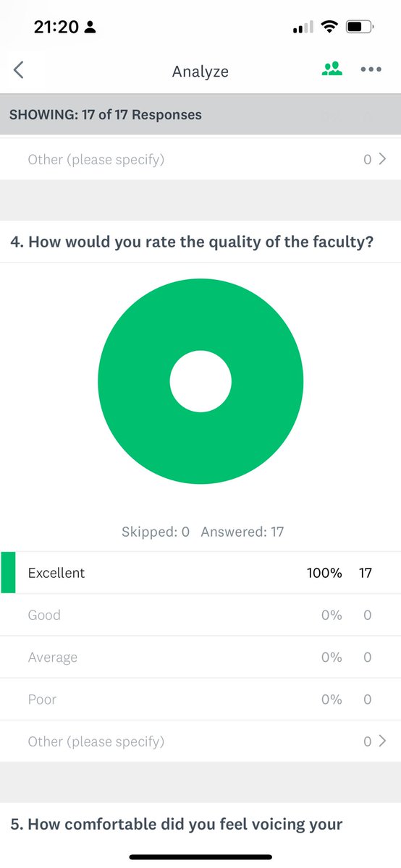Tap the battery indicator icon
The width and height of the screenshot is (401, 868).
[x=360, y=27]
